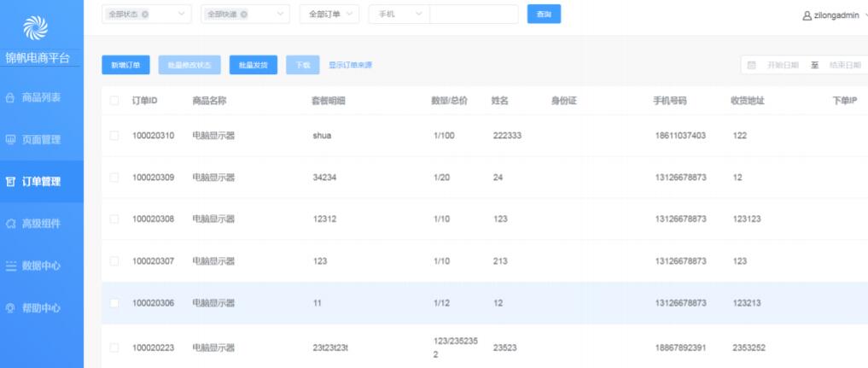Click the name 222333
The width and height of the screenshot is (868, 368).
click(507, 136)
